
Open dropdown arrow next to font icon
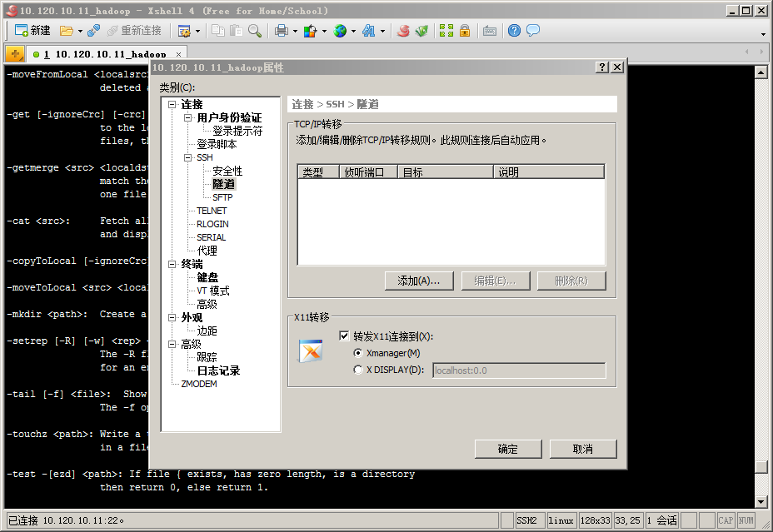(382, 32)
